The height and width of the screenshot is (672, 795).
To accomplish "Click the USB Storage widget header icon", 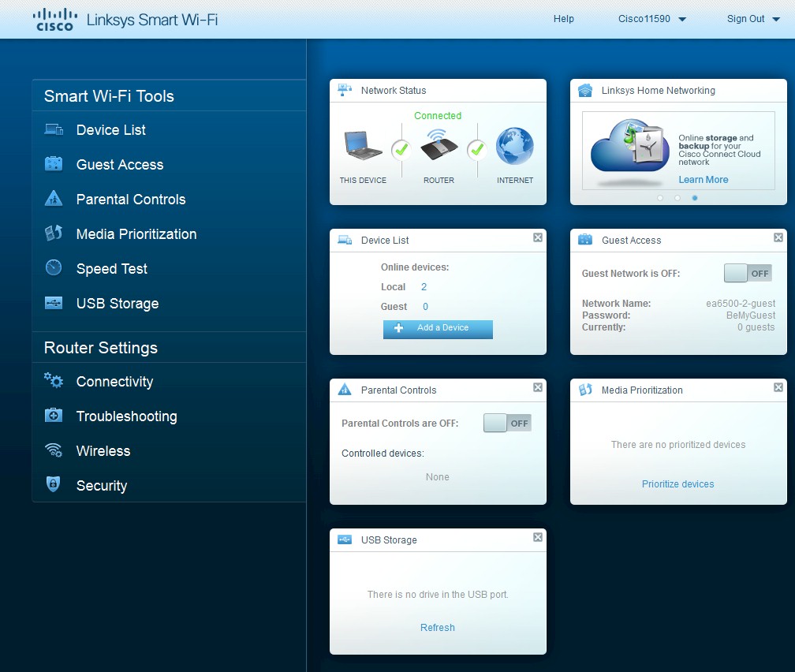I will tap(345, 539).
